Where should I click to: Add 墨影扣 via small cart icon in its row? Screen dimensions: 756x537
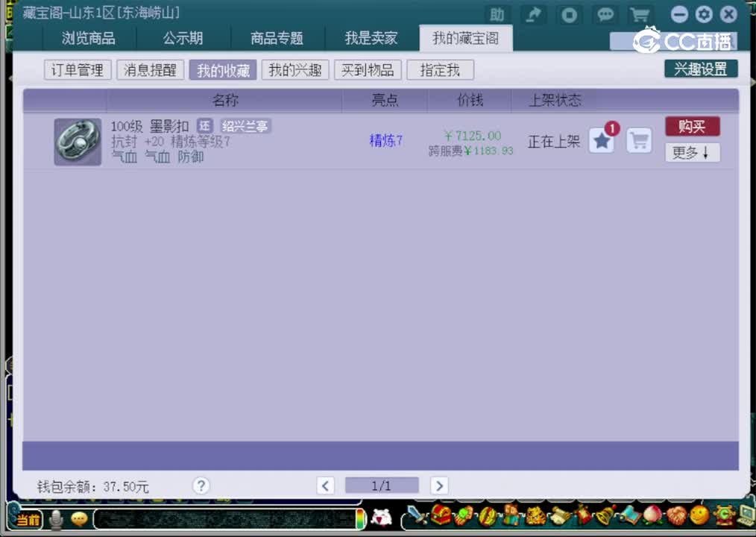point(639,141)
